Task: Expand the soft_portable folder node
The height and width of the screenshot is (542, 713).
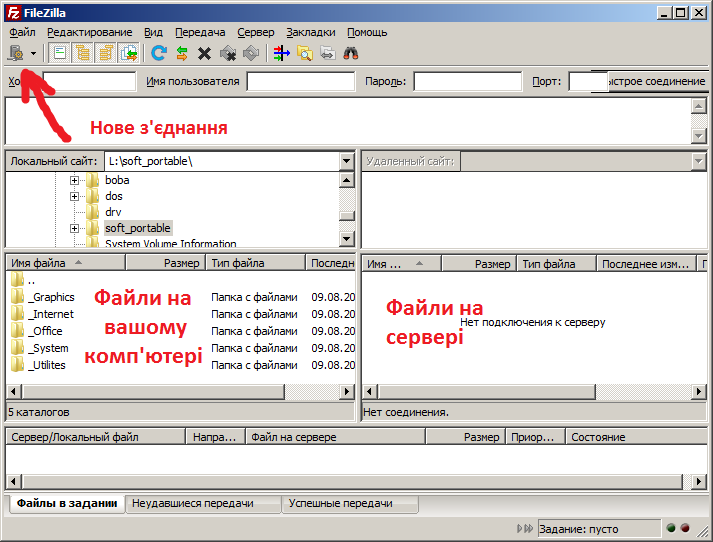Action: pyautogui.click(x=74, y=228)
